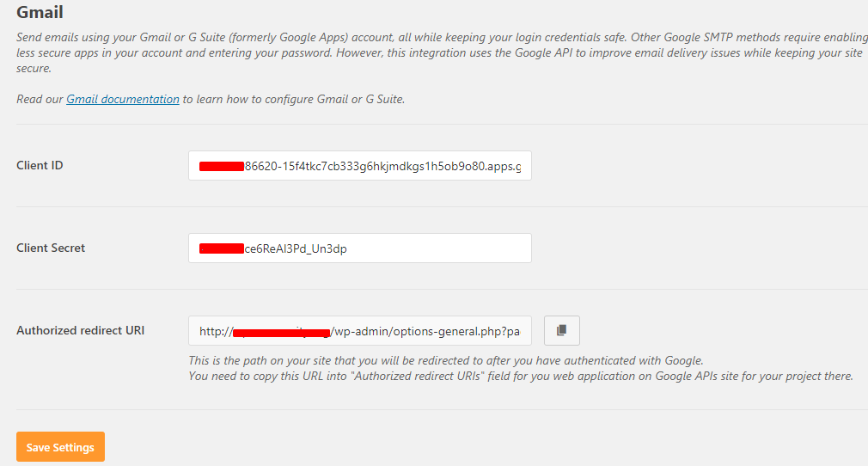The width and height of the screenshot is (868, 466).
Task: Click the Client ID label
Action: click(x=40, y=165)
